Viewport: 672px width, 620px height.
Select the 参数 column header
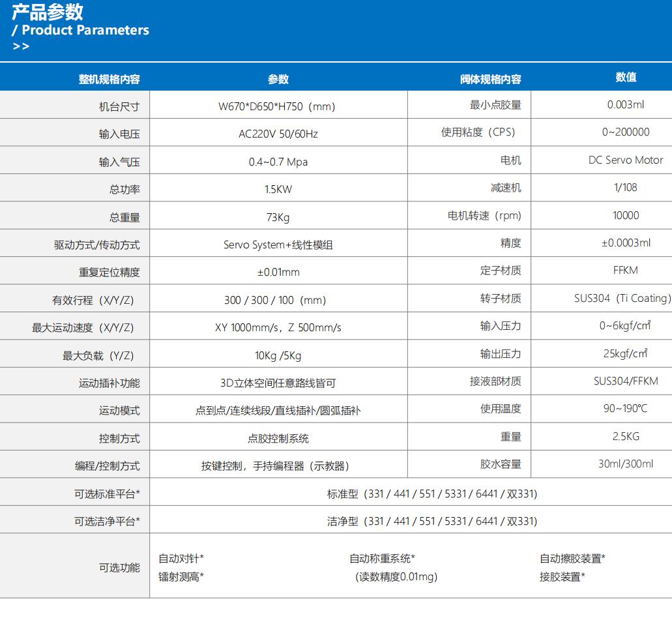[x=278, y=80]
